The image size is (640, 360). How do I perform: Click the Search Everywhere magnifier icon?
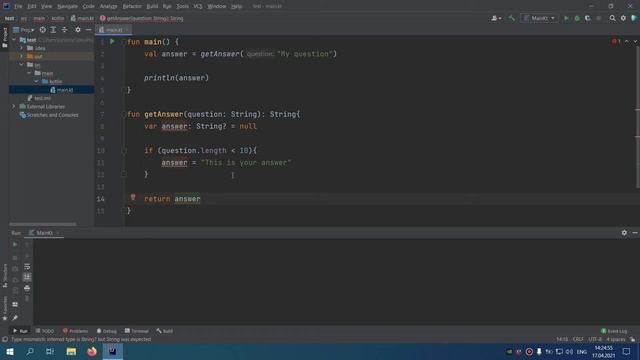[x=612, y=18]
